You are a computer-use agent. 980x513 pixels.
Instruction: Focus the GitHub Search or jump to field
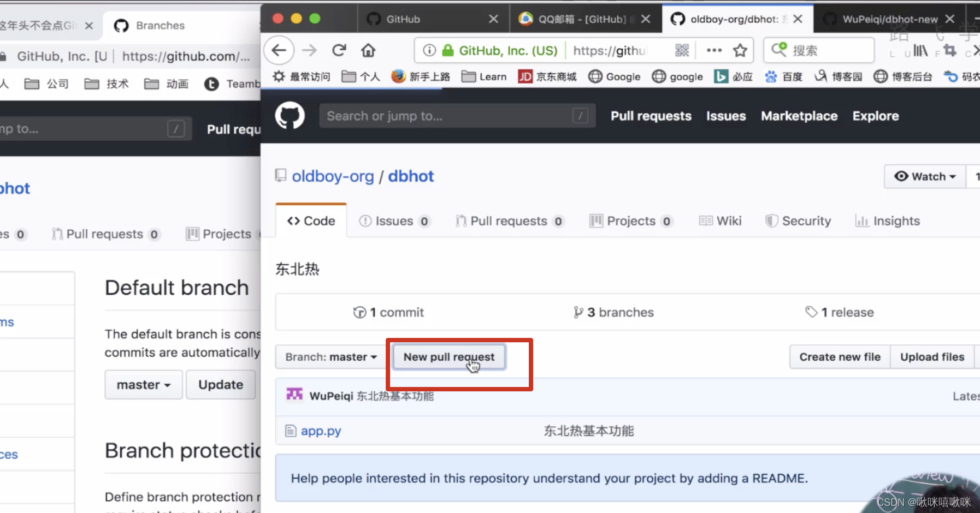pyautogui.click(x=457, y=116)
